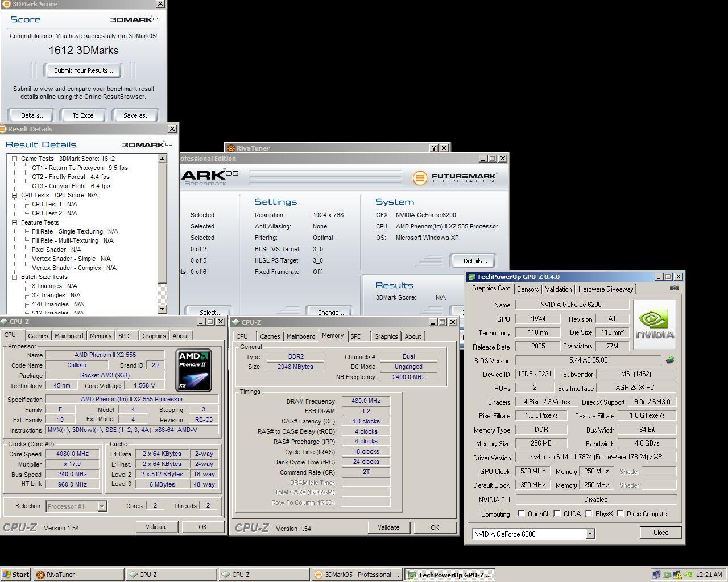Click Change button under Settings in 3DMark05

pos(330,312)
